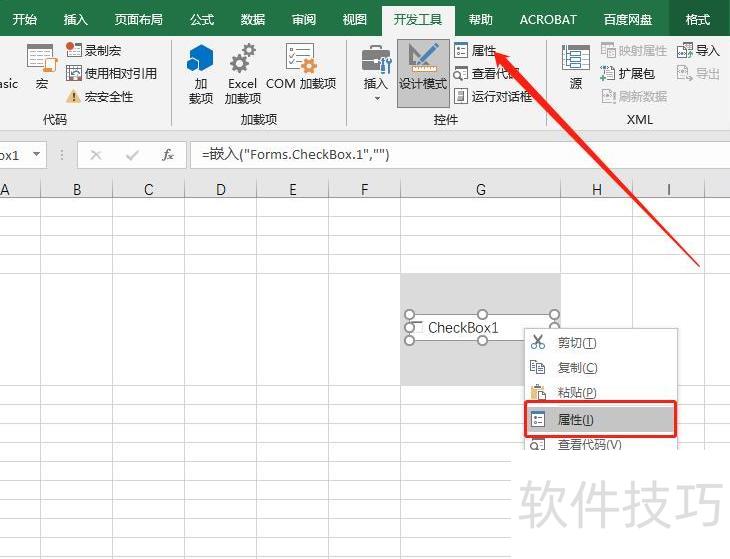This screenshot has height=559, width=730.
Task: Open the 页面布局 tab
Action: tap(138, 20)
